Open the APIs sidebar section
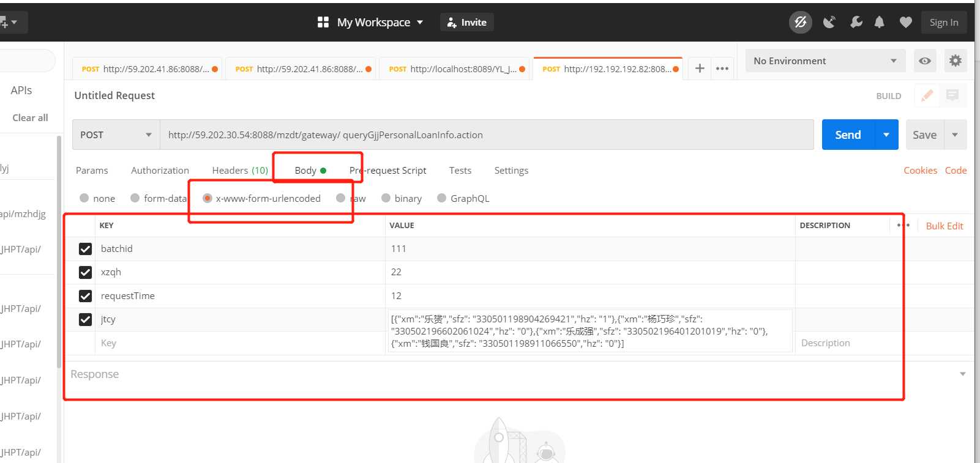The width and height of the screenshot is (980, 463). 21,91
